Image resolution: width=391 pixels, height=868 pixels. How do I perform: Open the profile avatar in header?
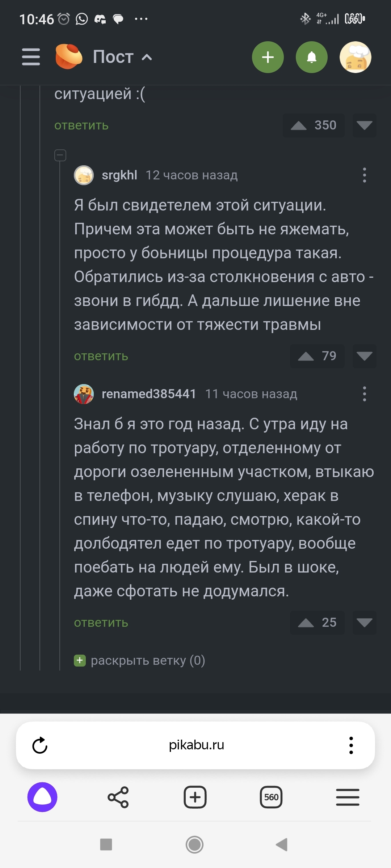[356, 57]
